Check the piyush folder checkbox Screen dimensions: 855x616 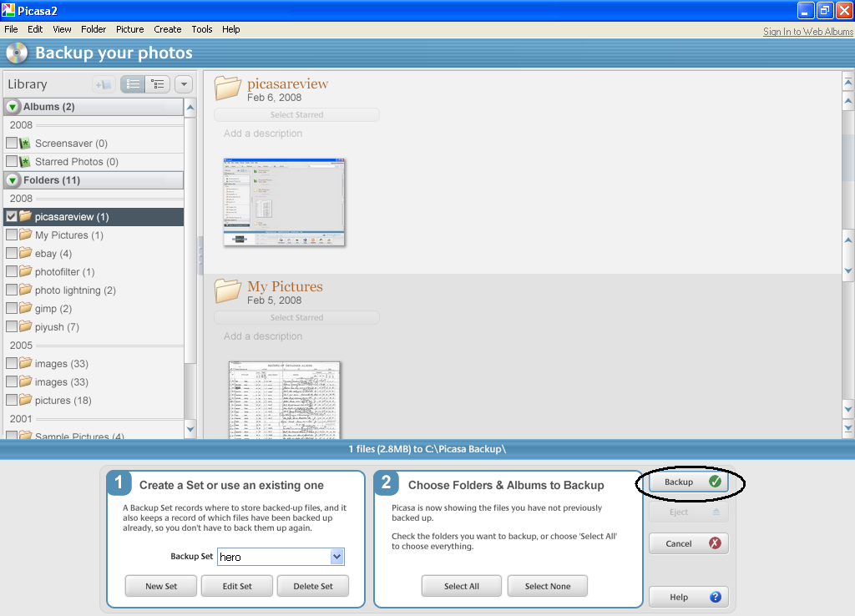[x=12, y=326]
